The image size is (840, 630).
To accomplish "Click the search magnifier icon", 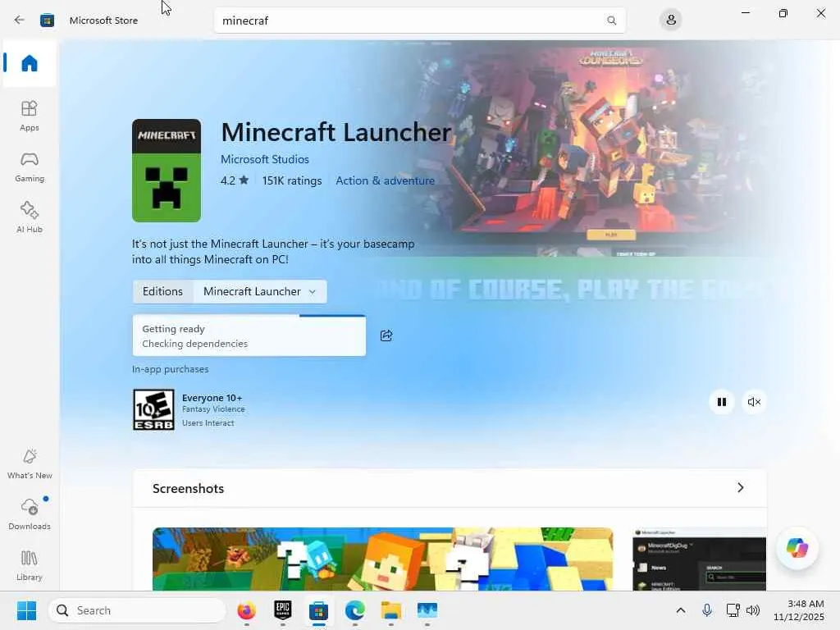I will click(x=611, y=21).
